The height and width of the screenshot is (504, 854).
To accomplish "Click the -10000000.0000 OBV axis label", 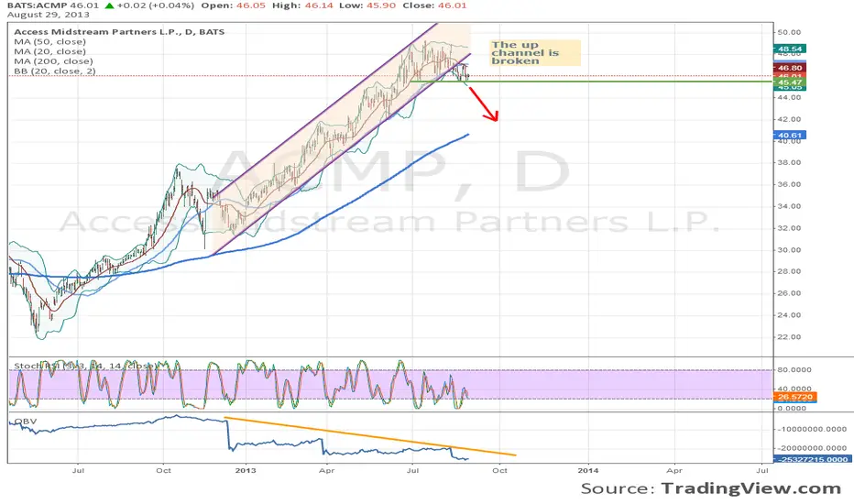I will 813,430.
